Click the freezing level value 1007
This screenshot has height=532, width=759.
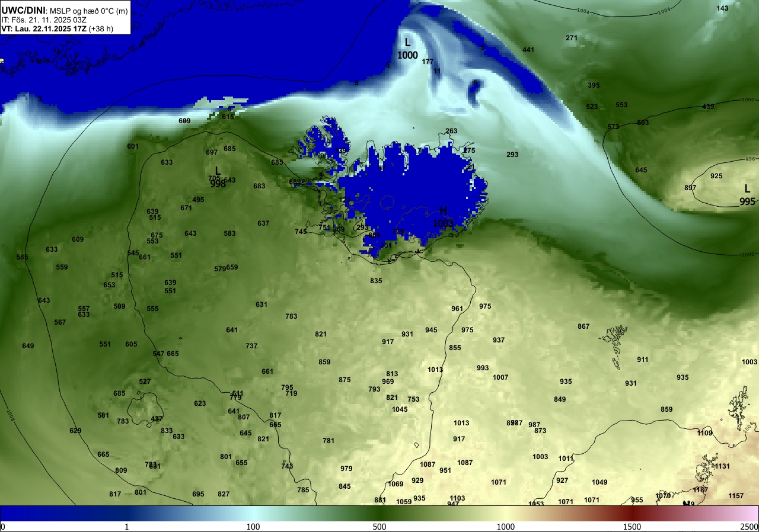coord(500,377)
